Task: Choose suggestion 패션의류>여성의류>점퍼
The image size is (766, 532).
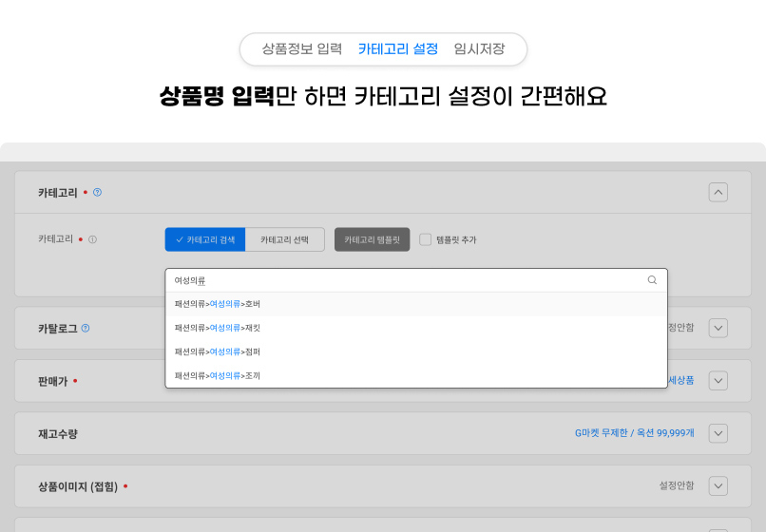Action: [416, 351]
